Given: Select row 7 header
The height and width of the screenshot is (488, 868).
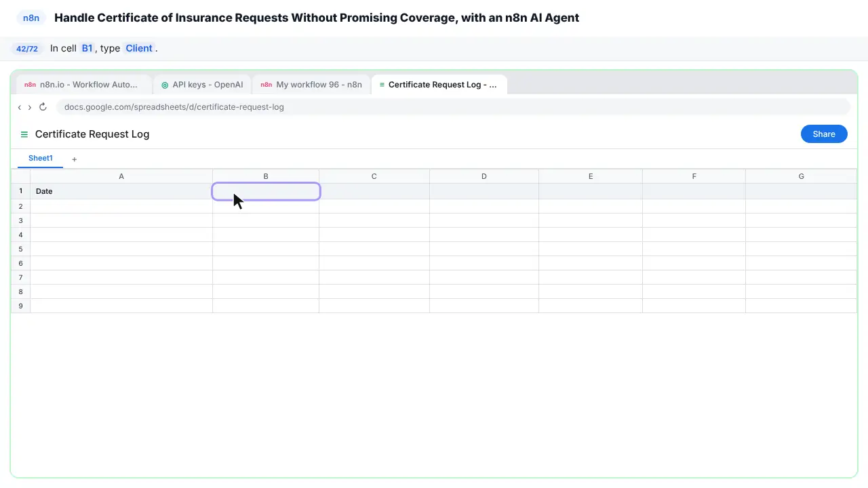Looking at the screenshot, I should [20, 277].
